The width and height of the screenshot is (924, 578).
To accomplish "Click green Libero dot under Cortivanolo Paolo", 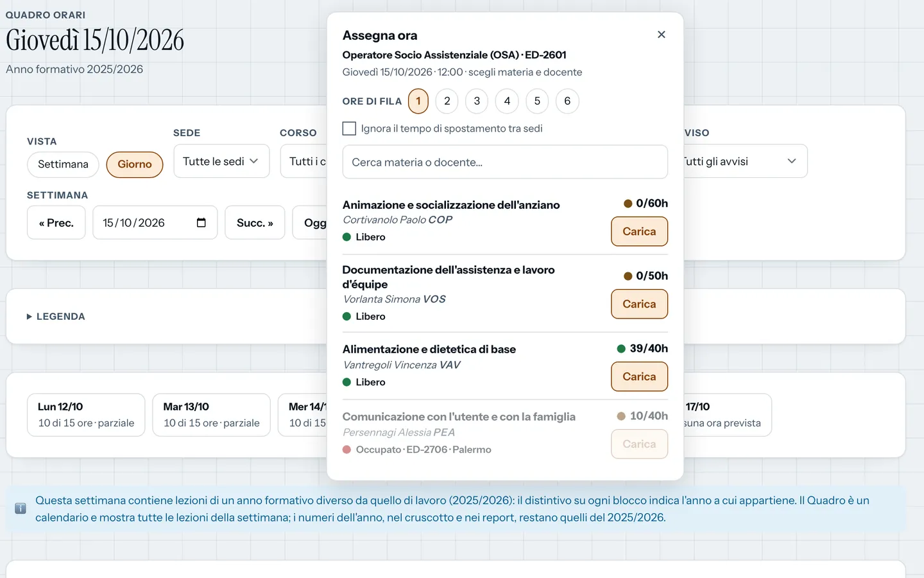I will coord(346,237).
